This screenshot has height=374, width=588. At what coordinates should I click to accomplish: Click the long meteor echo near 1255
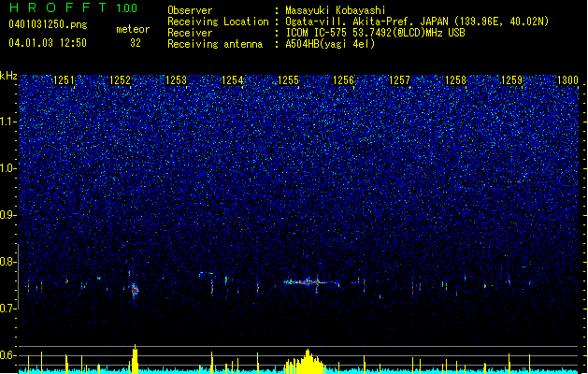[308, 282]
